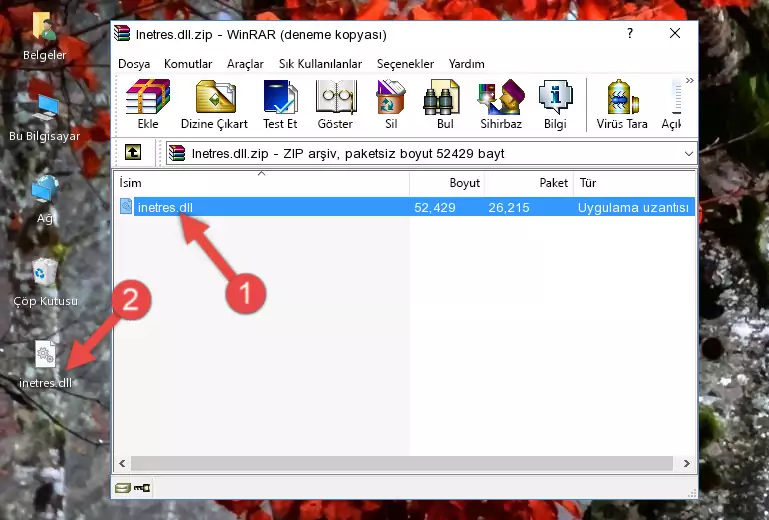This screenshot has height=520, width=769.
Task: Sort by İsim column header
Action: pos(262,183)
